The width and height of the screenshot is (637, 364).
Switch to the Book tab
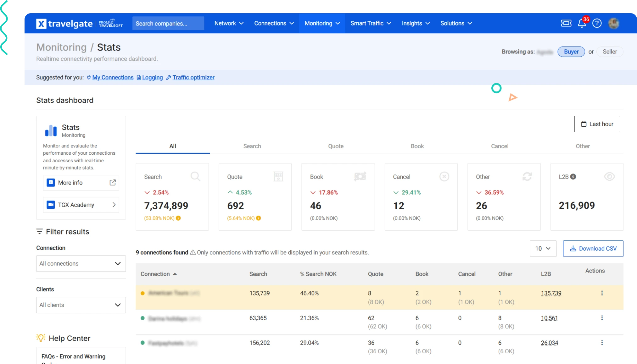pos(417,146)
